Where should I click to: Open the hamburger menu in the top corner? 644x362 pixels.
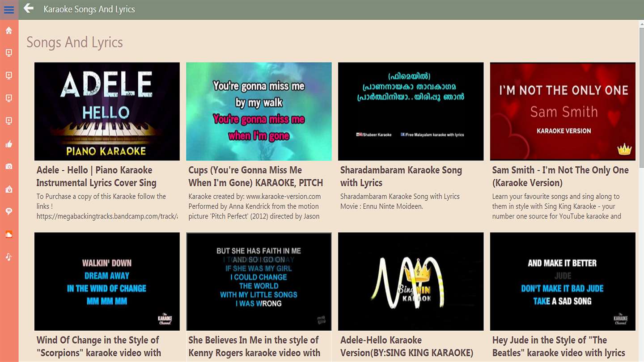pyautogui.click(x=9, y=9)
